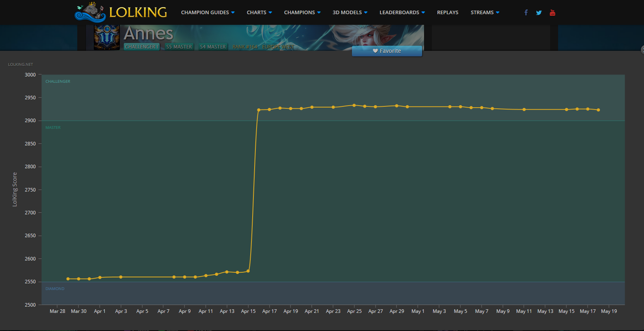This screenshot has width=644, height=331.
Task: Click the 2900 y-axis label
Action: (x=30, y=121)
